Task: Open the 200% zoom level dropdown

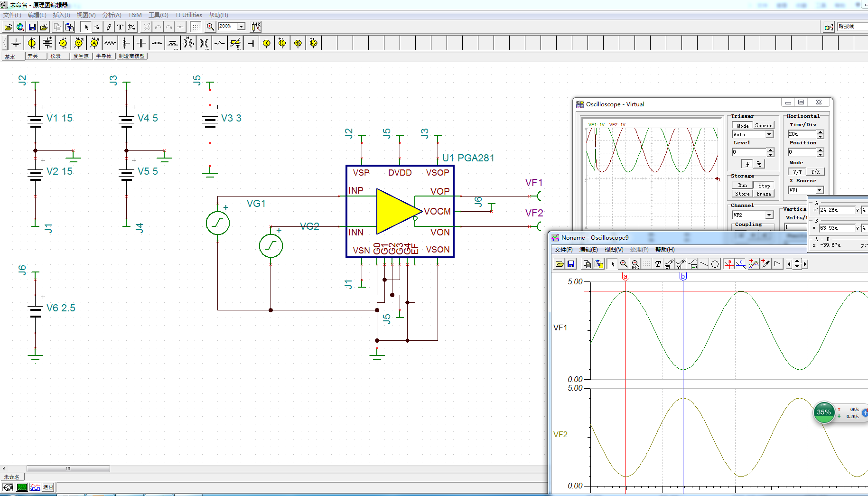Action: tap(241, 27)
